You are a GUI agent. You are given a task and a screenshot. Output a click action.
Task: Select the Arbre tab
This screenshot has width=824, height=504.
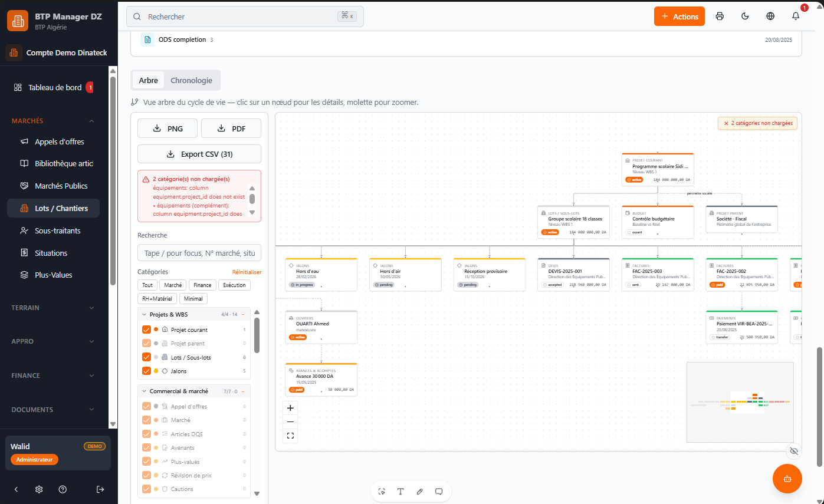(148, 80)
